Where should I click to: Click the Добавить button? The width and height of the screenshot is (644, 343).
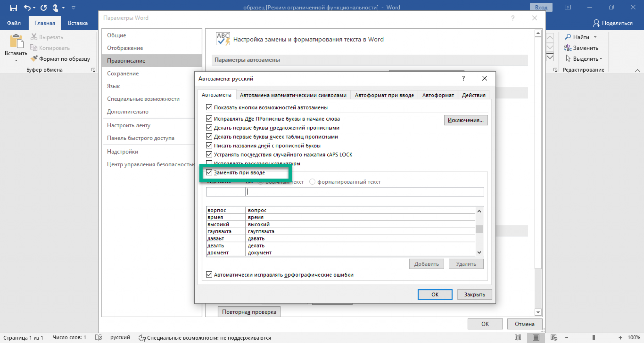pyautogui.click(x=426, y=264)
